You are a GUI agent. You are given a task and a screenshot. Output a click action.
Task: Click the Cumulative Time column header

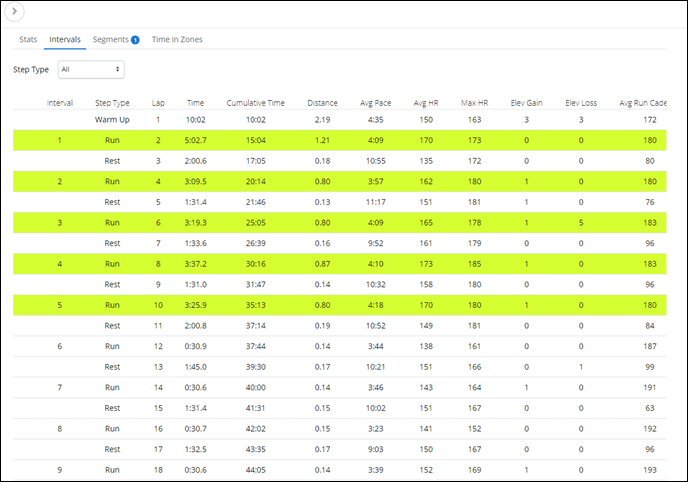(255, 103)
